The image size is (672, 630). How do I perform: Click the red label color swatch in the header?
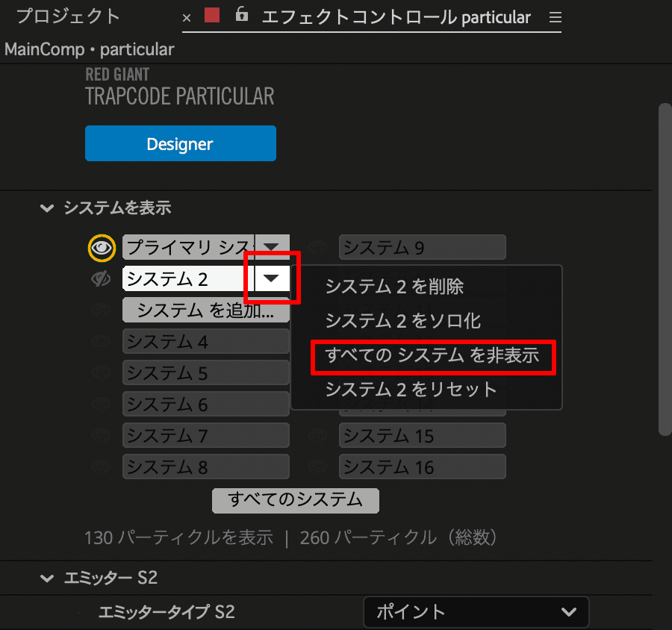pos(211,16)
